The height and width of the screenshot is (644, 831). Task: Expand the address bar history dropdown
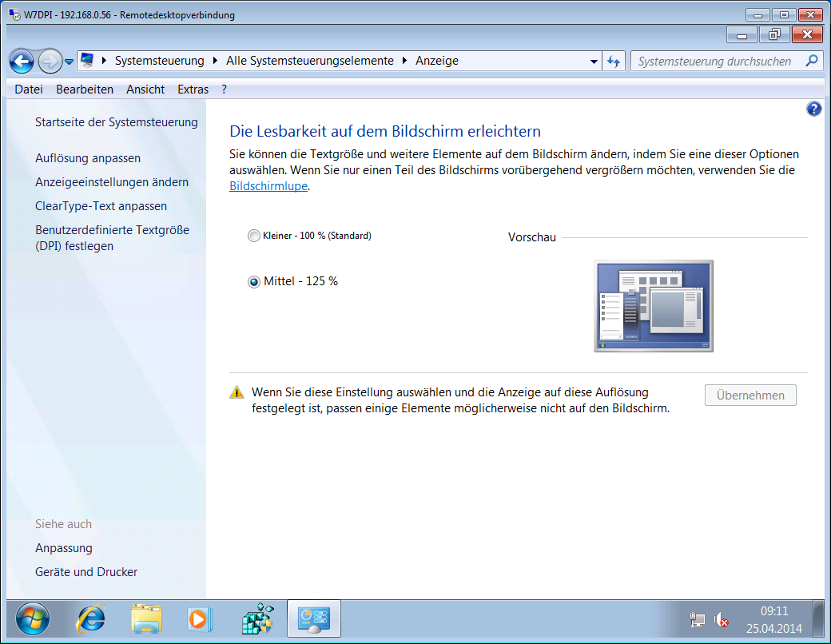click(x=594, y=62)
